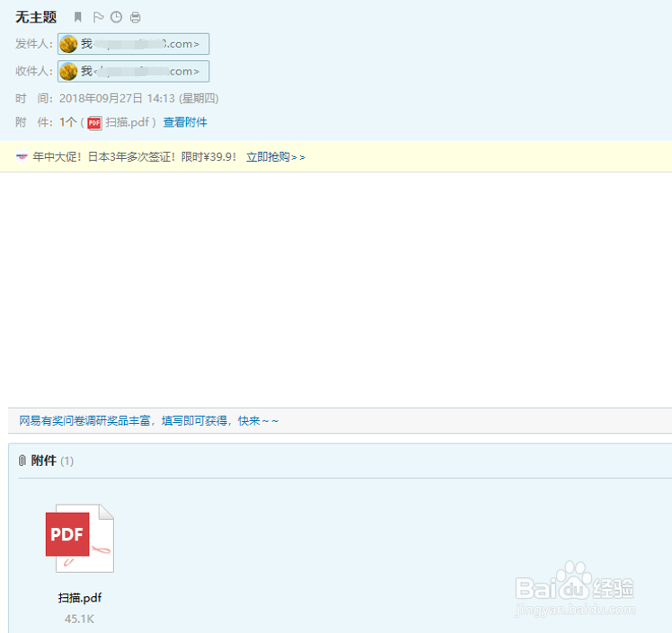Image resolution: width=672 pixels, height=633 pixels.
Task: Click the 年中大促 promotion text
Action: (134, 157)
